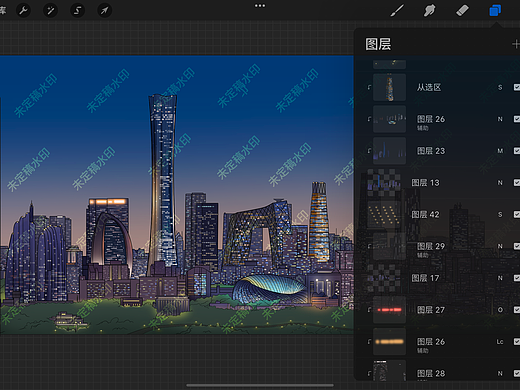Viewport: 520px width, 390px height.
Task: Click the 图层 panel title
Action: coord(378,44)
